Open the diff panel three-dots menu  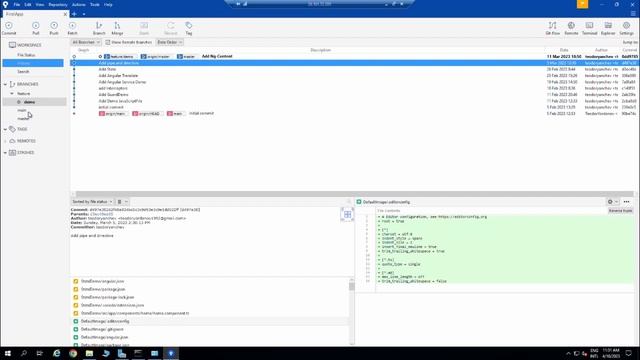(x=627, y=202)
